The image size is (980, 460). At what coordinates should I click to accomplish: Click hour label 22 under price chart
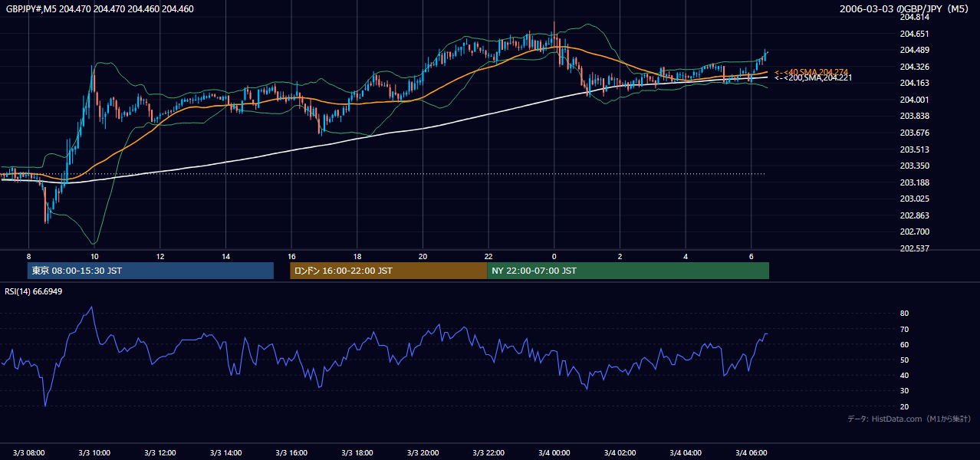pyautogui.click(x=488, y=256)
